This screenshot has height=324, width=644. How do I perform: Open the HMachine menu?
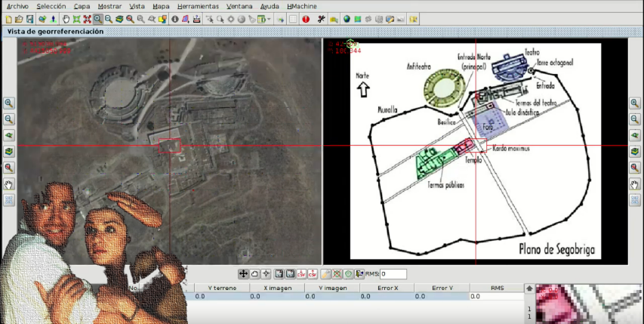(x=302, y=6)
